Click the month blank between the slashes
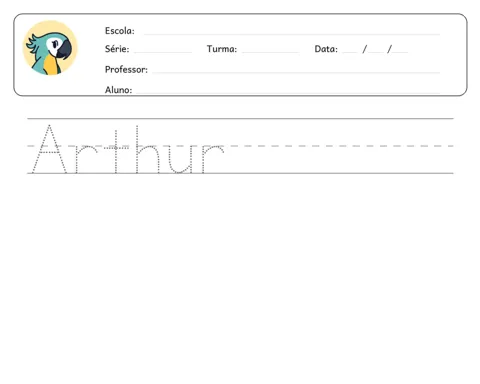This screenshot has height=384, width=480. 376,52
